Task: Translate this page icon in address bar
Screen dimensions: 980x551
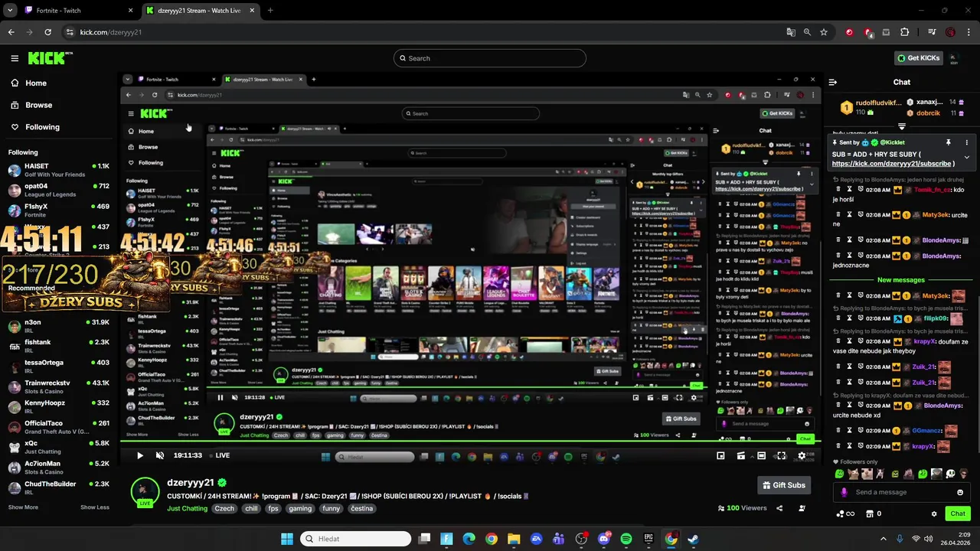Action: (791, 32)
